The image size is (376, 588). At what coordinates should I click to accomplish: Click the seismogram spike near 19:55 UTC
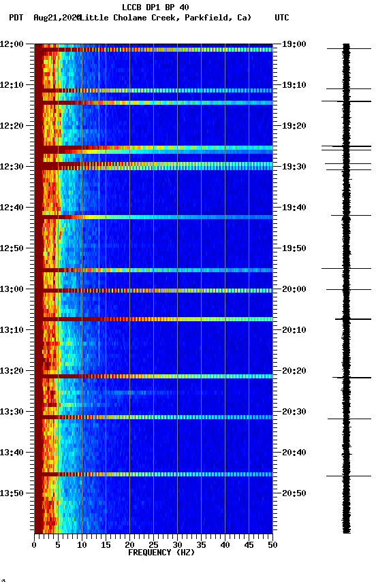click(346, 269)
